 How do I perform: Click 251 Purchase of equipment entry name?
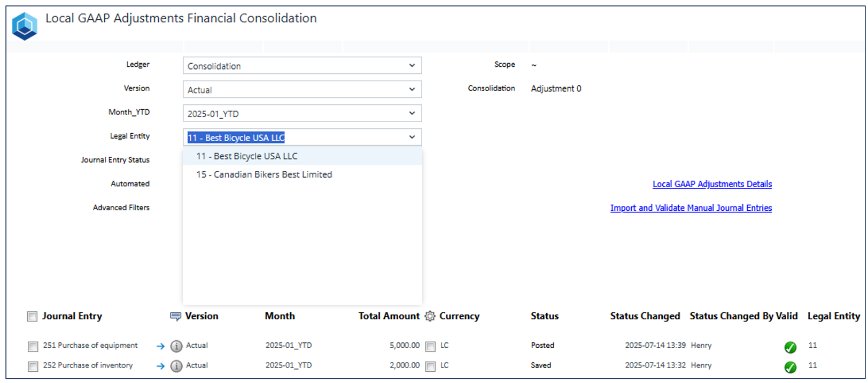pyautogui.click(x=90, y=346)
